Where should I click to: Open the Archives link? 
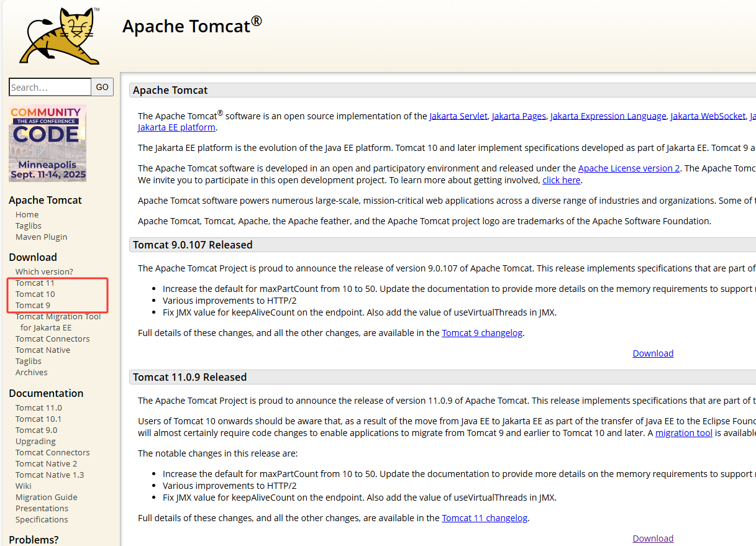[32, 372]
